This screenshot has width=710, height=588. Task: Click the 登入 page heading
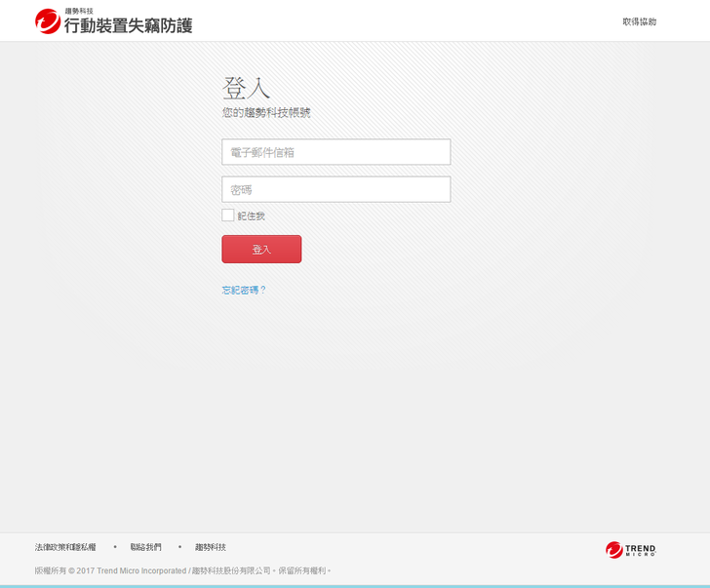tap(246, 88)
